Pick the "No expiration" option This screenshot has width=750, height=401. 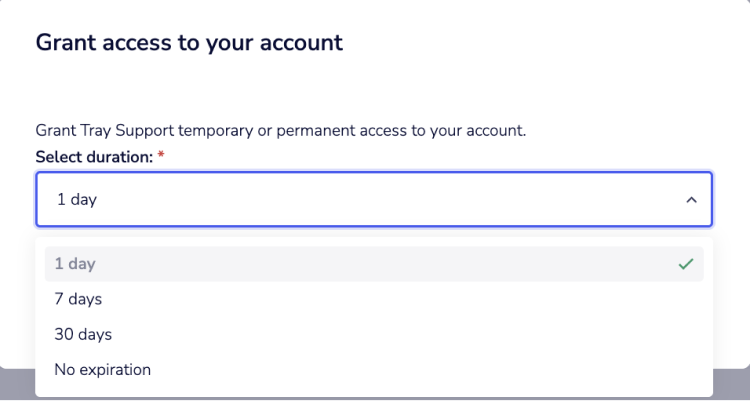click(102, 370)
